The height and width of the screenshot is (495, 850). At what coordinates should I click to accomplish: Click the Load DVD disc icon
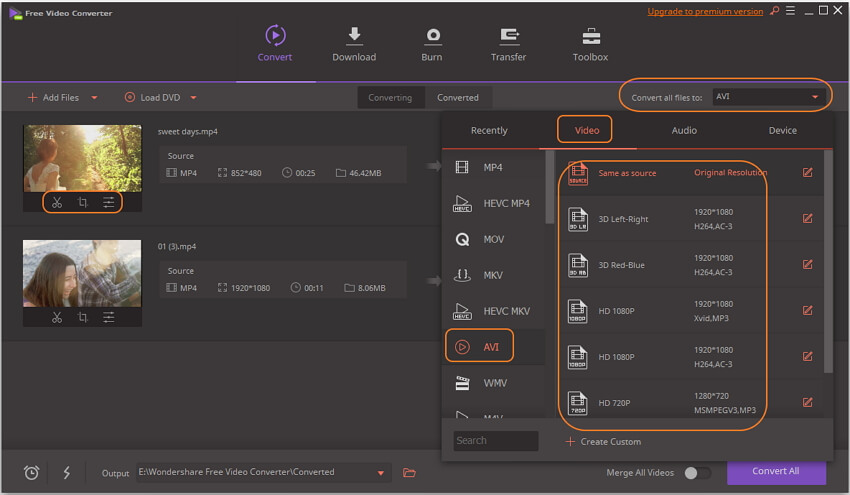[x=130, y=98]
